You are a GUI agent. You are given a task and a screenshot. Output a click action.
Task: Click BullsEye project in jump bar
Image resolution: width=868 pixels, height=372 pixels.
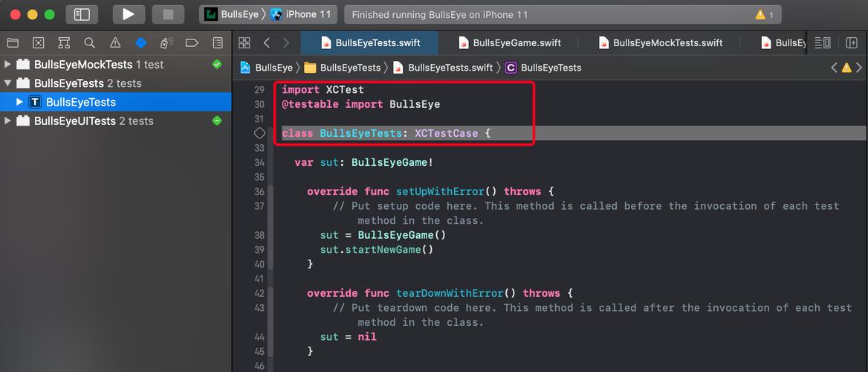pos(266,68)
